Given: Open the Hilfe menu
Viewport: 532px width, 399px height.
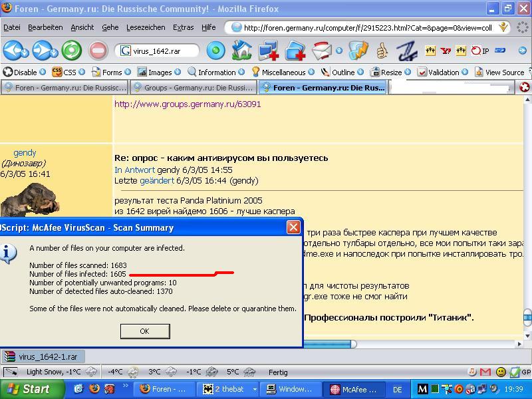Looking at the screenshot, I should pyautogui.click(x=208, y=27).
